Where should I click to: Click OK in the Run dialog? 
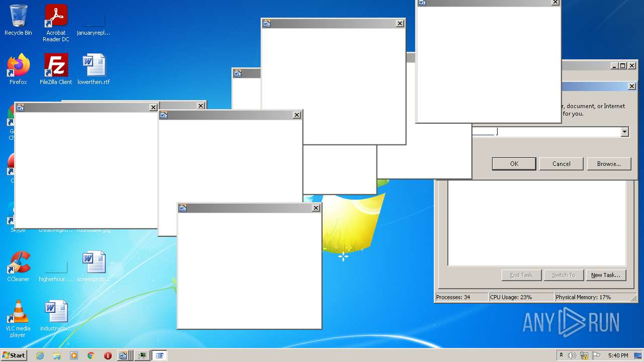coord(514,164)
